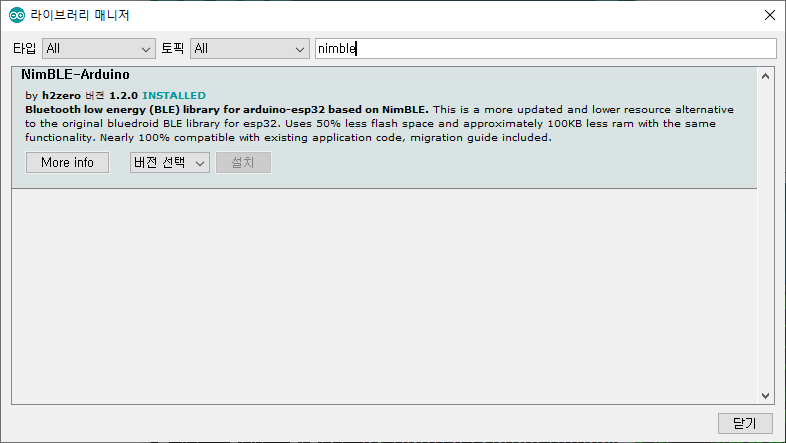Click the 타입 label

[25, 49]
